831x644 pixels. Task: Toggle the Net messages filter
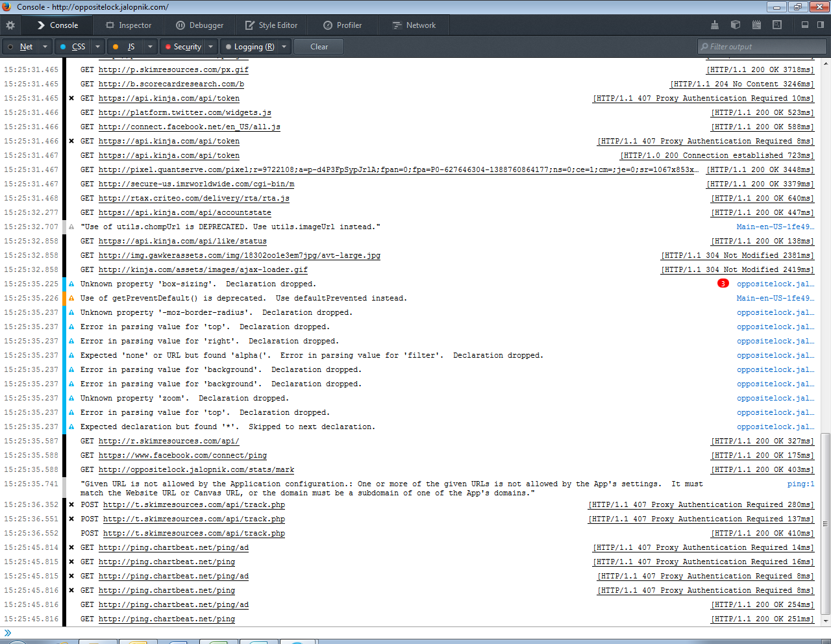(x=21, y=47)
